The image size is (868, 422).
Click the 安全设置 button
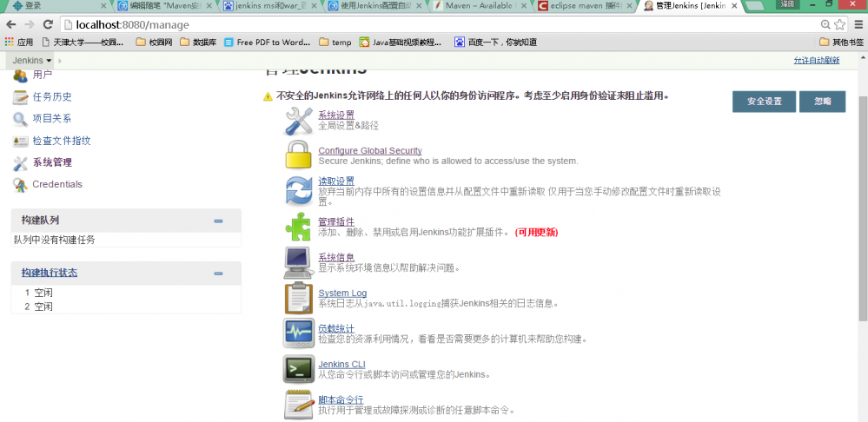click(x=765, y=102)
